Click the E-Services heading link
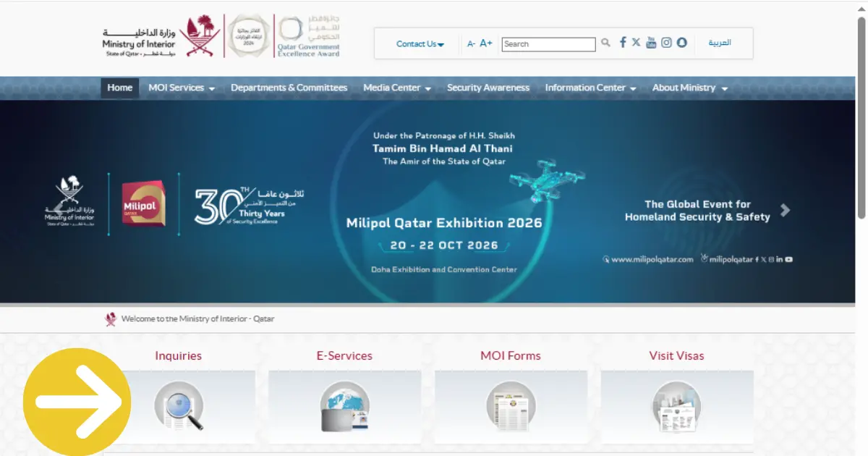Image resolution: width=868 pixels, height=456 pixels. tap(344, 355)
